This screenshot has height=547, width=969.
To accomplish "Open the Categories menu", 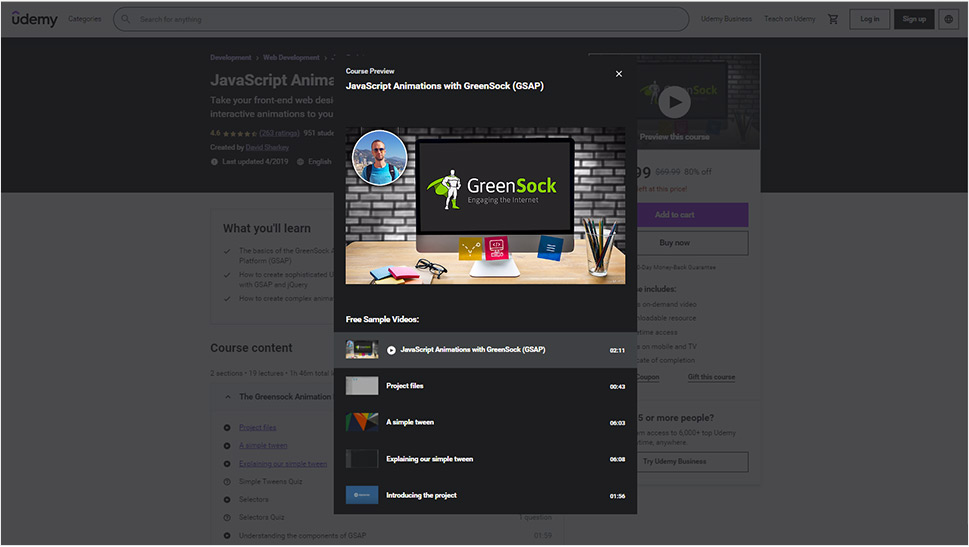I will tap(85, 19).
